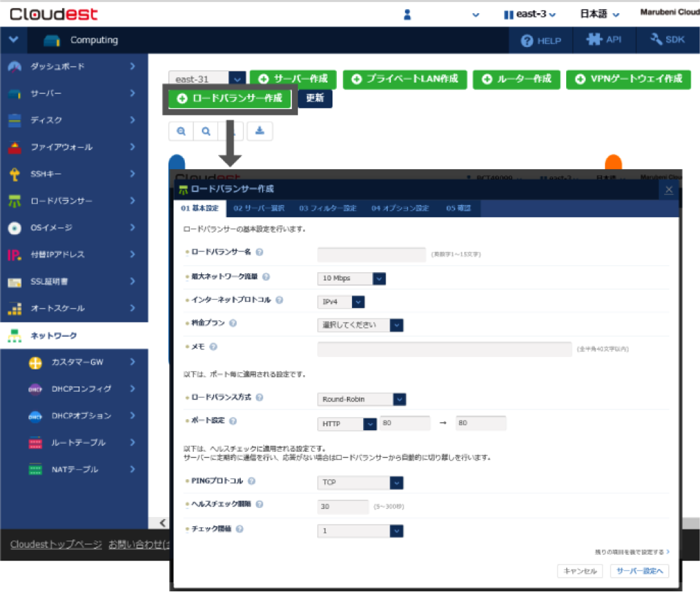Select ネットワーク in the sidebar menu

click(54, 335)
